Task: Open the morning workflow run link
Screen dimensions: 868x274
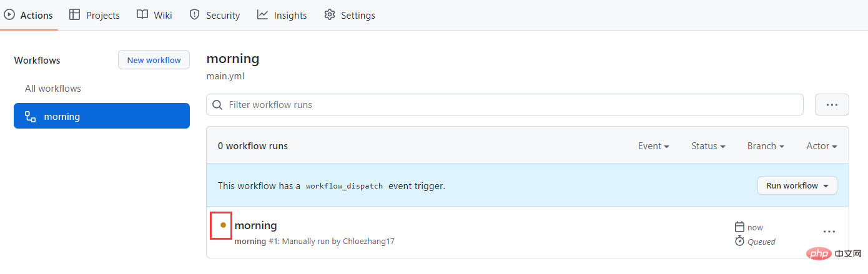Action: [255, 225]
